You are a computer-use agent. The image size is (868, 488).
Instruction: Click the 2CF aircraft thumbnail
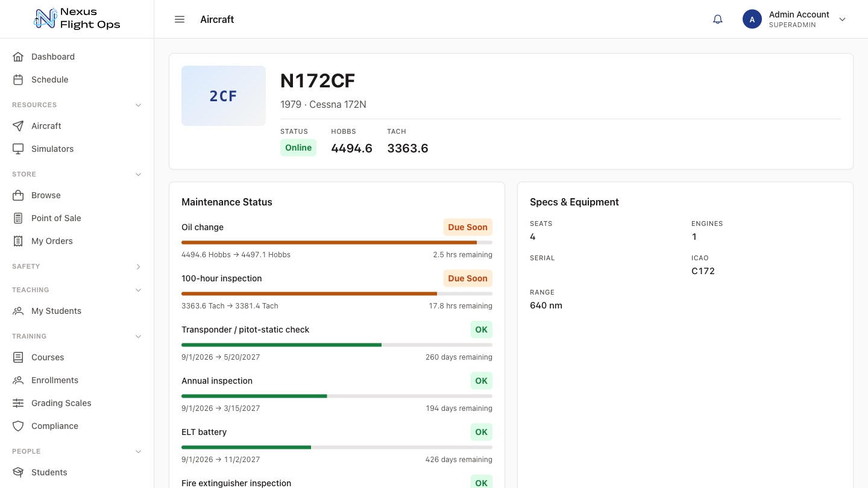(x=224, y=96)
